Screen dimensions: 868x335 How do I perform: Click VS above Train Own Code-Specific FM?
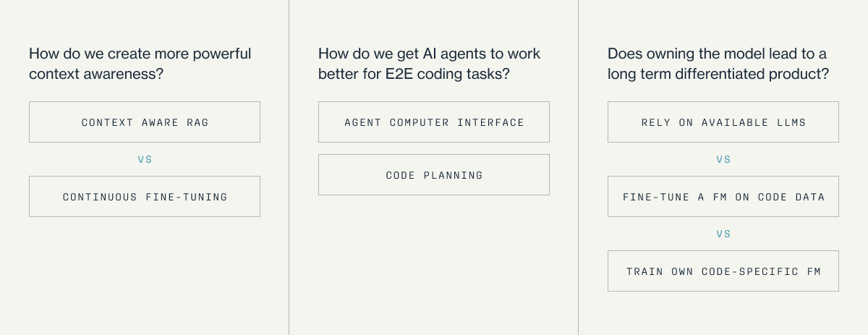(723, 234)
